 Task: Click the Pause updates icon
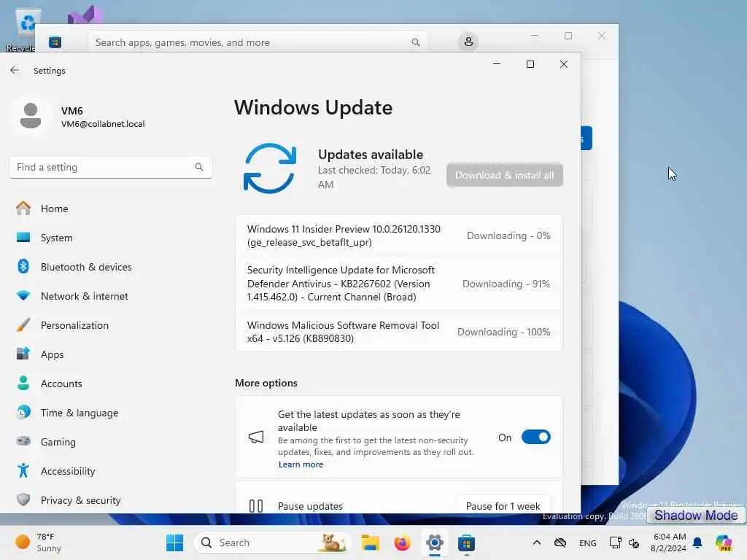(256, 506)
